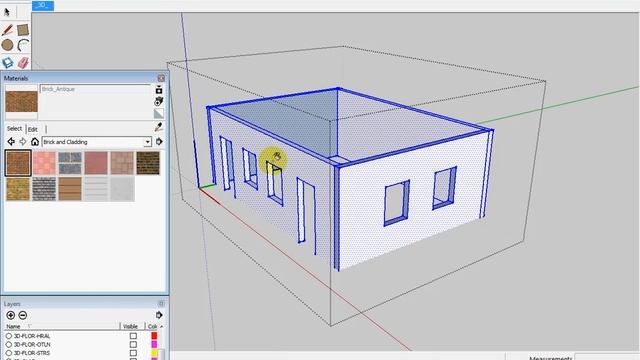Open the _3D_ scene tab

point(43,5)
